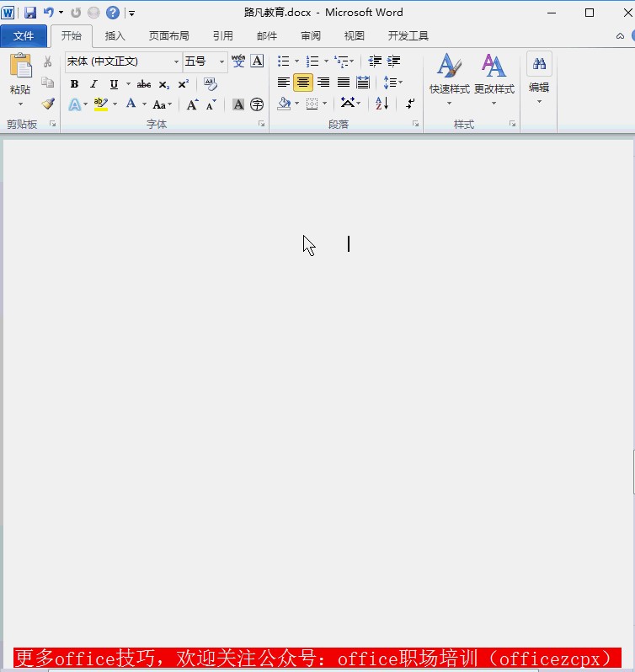Click the Cut scissors icon

tap(48, 61)
